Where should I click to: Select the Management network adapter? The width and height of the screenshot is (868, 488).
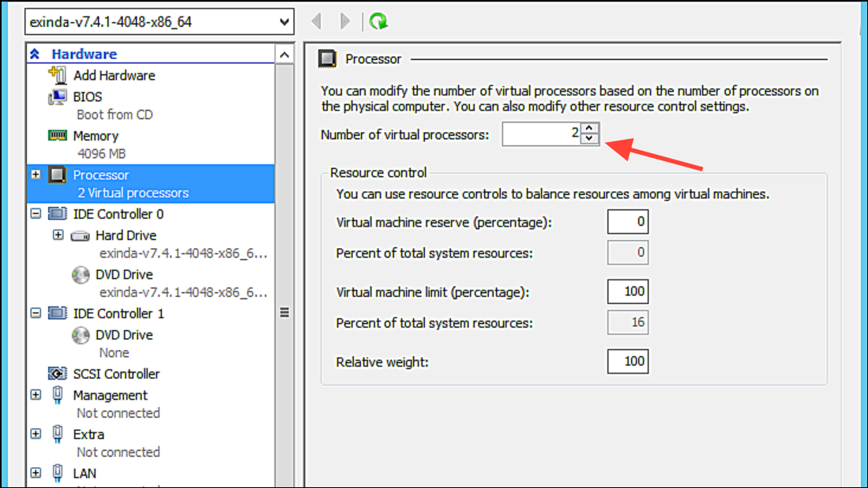click(x=110, y=396)
